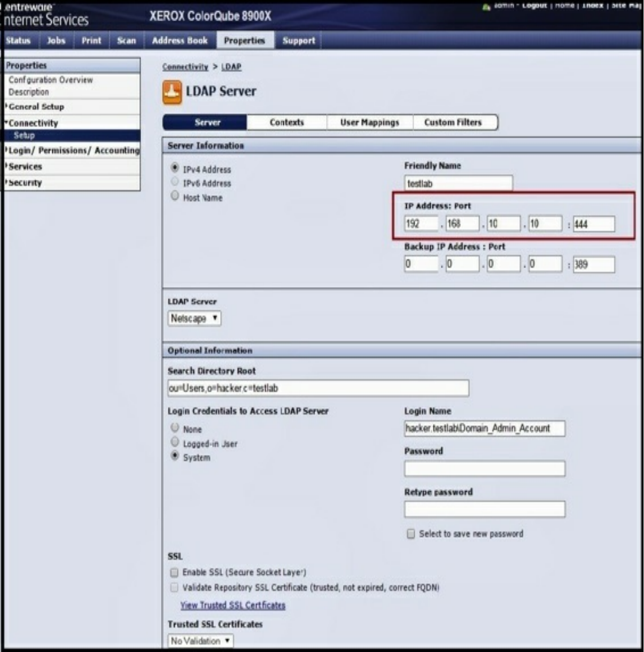Click the backup port field showing 389
644x652 pixels.
tap(594, 265)
